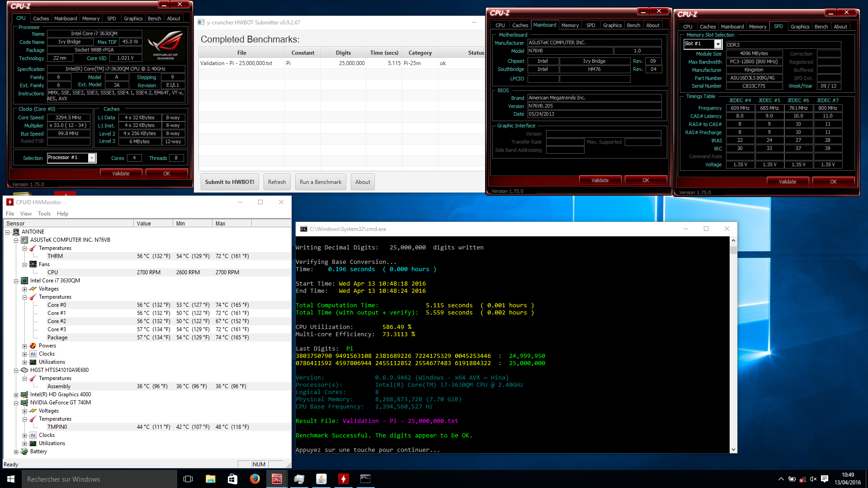Expand the Powers node
Image resolution: width=868 pixels, height=488 pixels.
tap(24, 346)
